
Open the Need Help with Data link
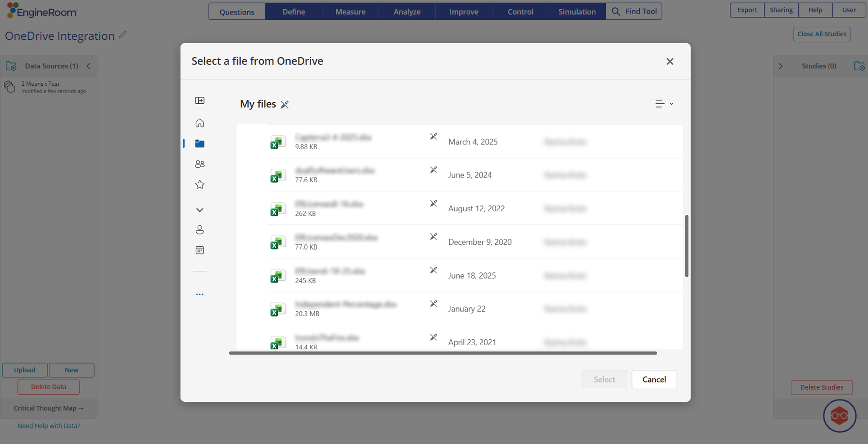click(x=48, y=426)
